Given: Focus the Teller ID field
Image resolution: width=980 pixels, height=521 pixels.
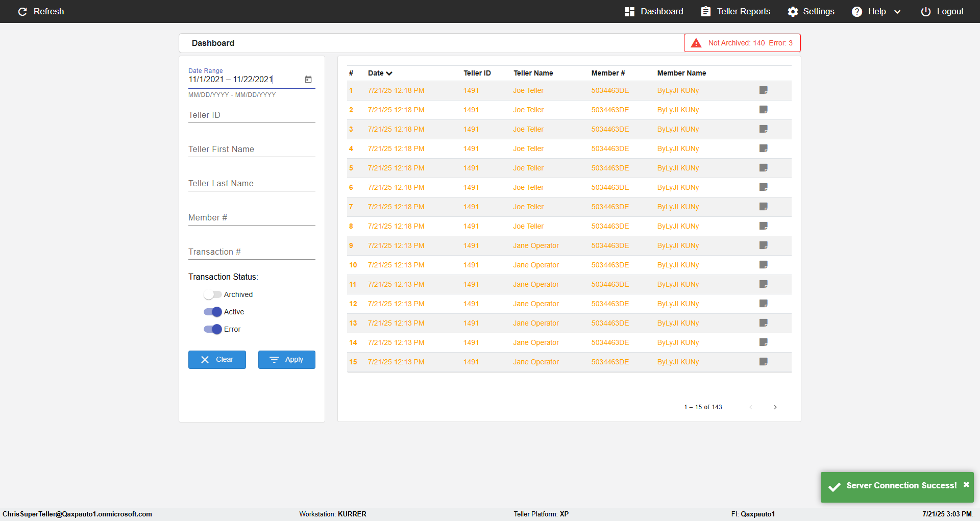Looking at the screenshot, I should tap(252, 115).
